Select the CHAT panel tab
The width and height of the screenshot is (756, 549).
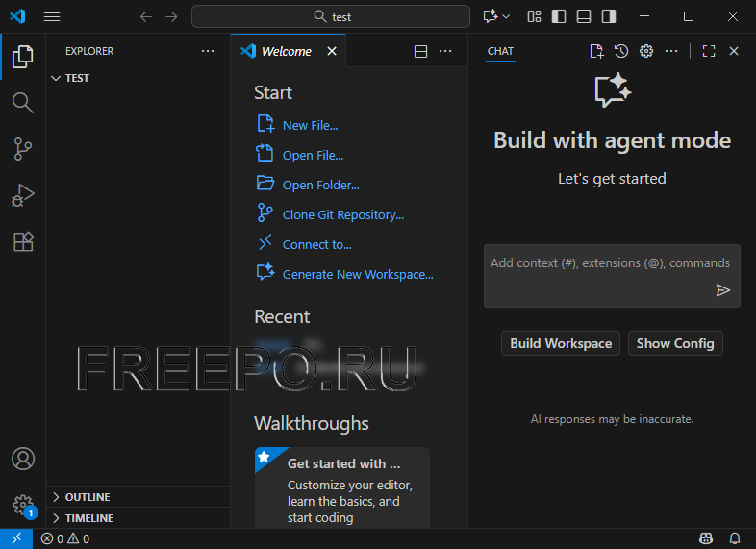tap(500, 51)
